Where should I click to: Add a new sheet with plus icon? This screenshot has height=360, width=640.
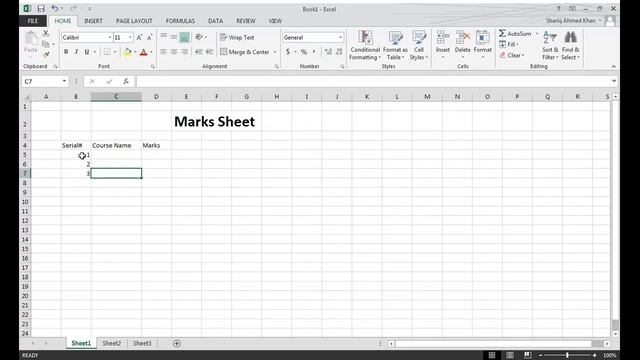point(177,344)
